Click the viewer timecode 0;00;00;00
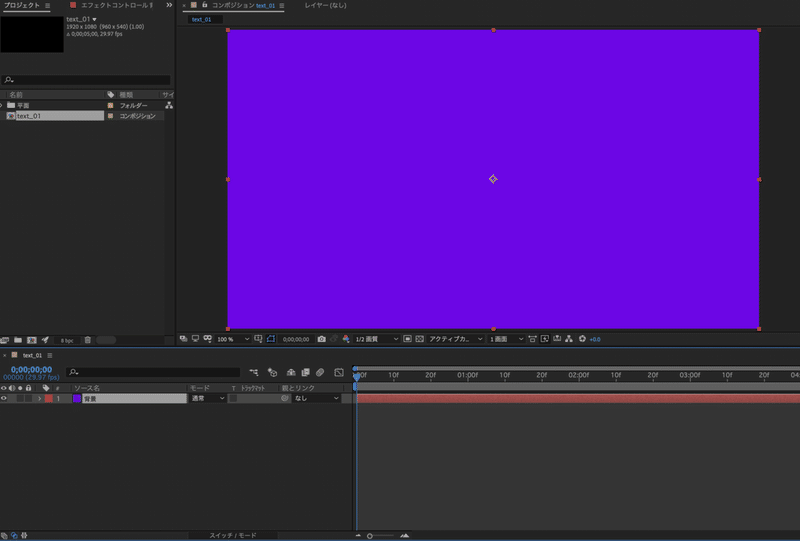 coord(296,339)
